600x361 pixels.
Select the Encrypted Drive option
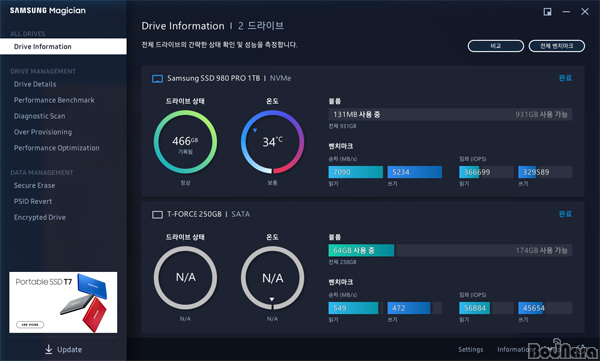pos(40,217)
